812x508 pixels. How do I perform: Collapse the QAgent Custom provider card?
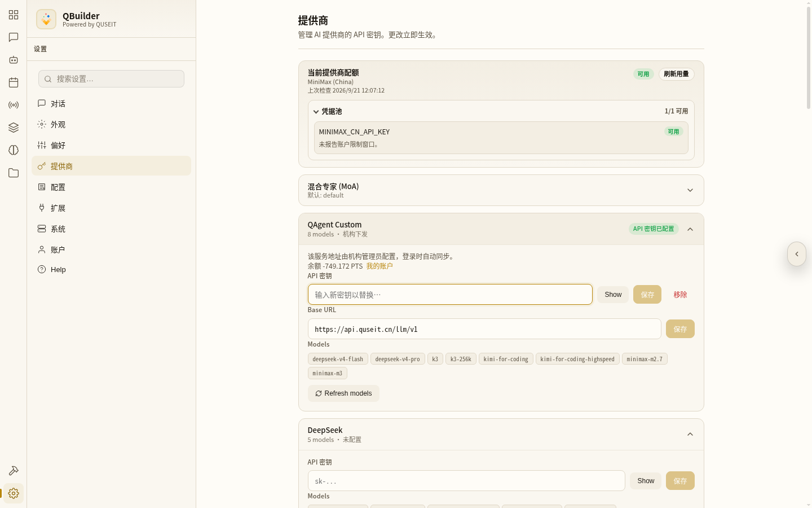tap(690, 229)
